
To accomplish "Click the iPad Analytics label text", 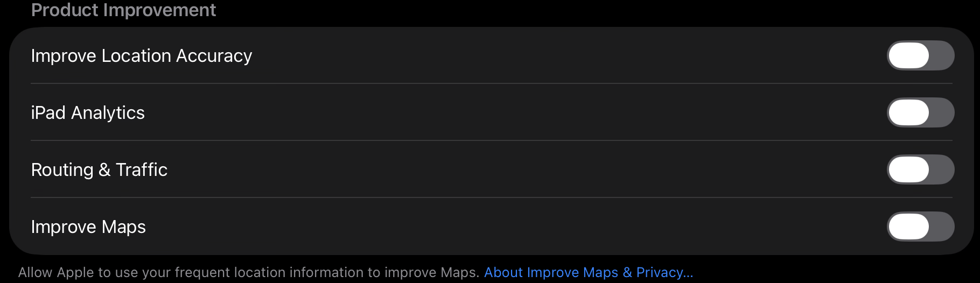I will pos(88,113).
